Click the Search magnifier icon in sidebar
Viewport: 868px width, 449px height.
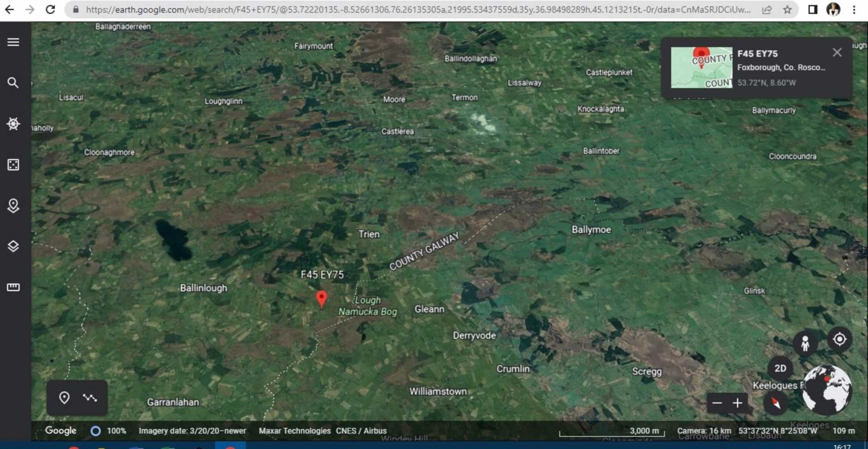click(13, 83)
